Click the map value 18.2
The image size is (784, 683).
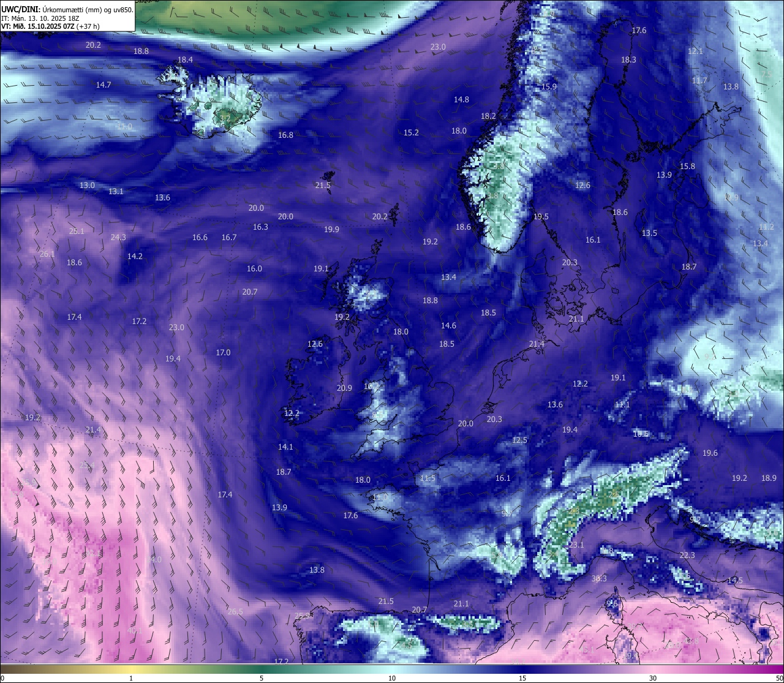tap(488, 116)
